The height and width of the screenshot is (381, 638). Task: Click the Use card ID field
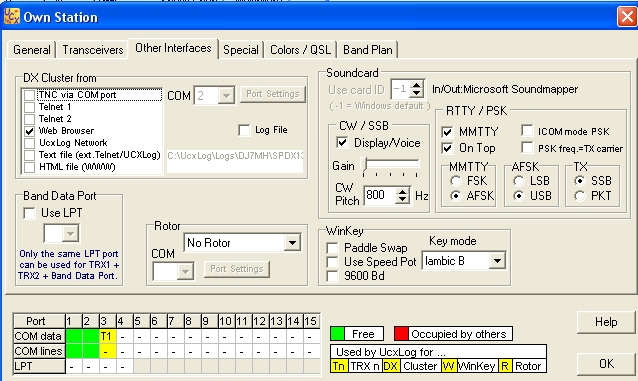(x=400, y=89)
